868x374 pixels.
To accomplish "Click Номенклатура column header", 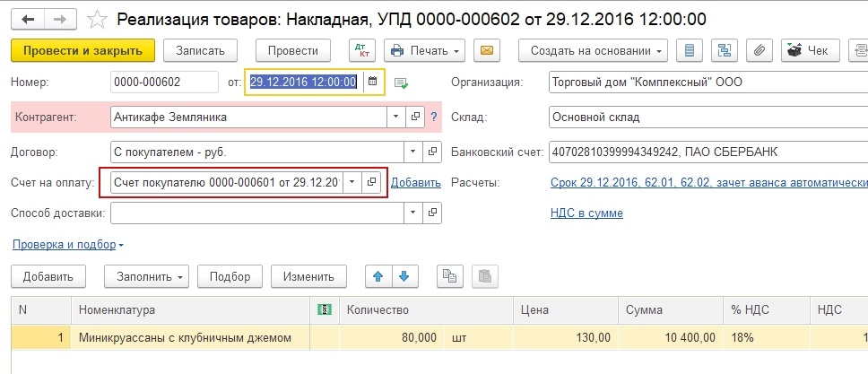I will click(x=190, y=310).
